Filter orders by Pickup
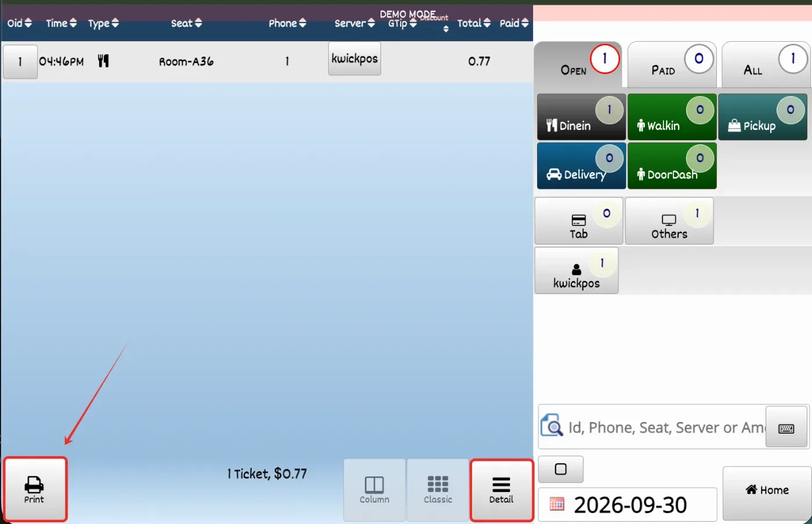Screen dimensions: 812x524 762,117
